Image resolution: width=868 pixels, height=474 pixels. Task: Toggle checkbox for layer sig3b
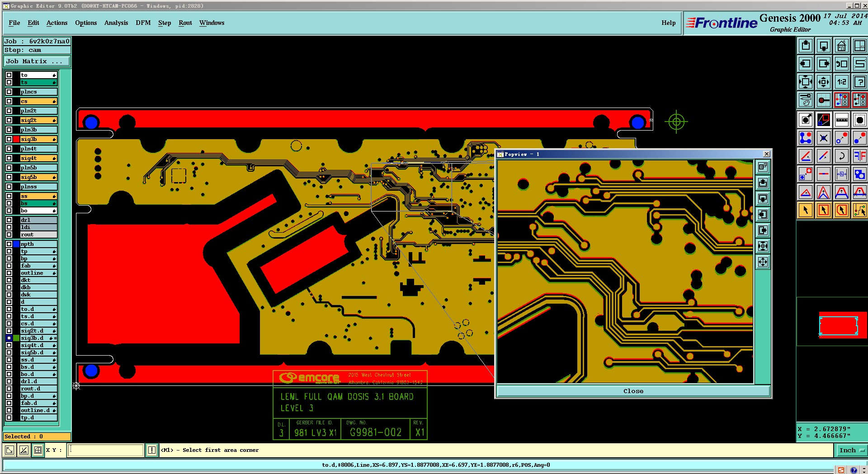point(9,139)
